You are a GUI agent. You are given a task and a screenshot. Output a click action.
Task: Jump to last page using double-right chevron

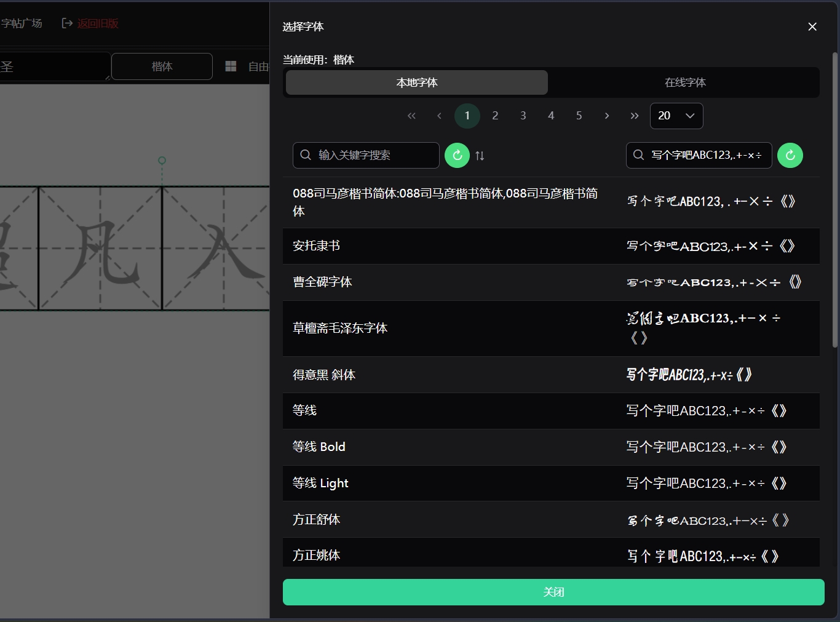tap(635, 116)
